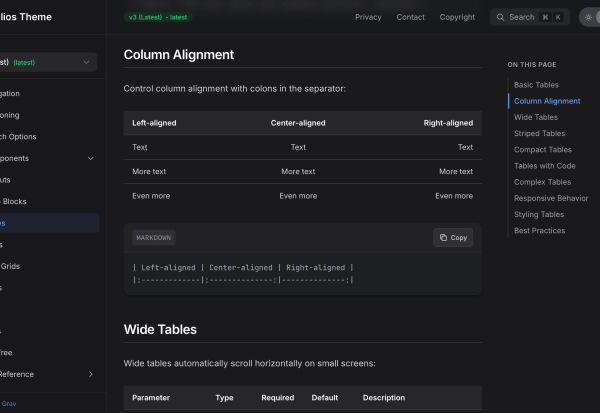
Task: Click the left-aligned 'Text' table cell
Action: [140, 147]
